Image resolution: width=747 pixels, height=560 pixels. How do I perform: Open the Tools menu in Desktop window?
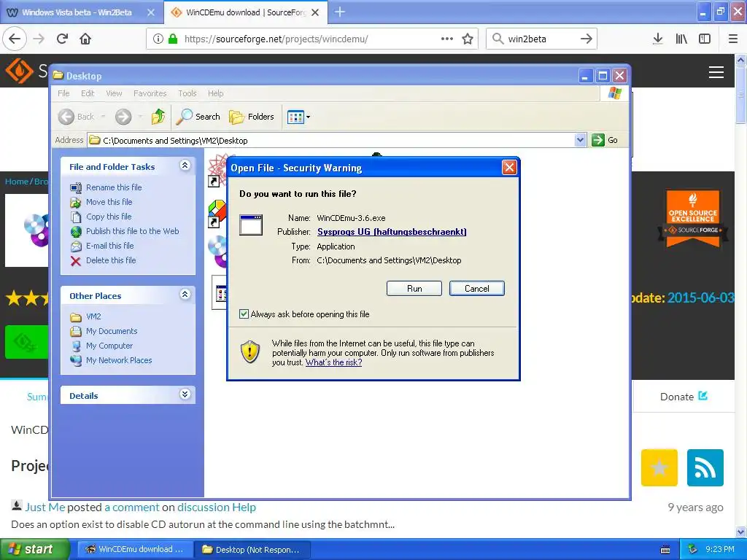tap(187, 93)
